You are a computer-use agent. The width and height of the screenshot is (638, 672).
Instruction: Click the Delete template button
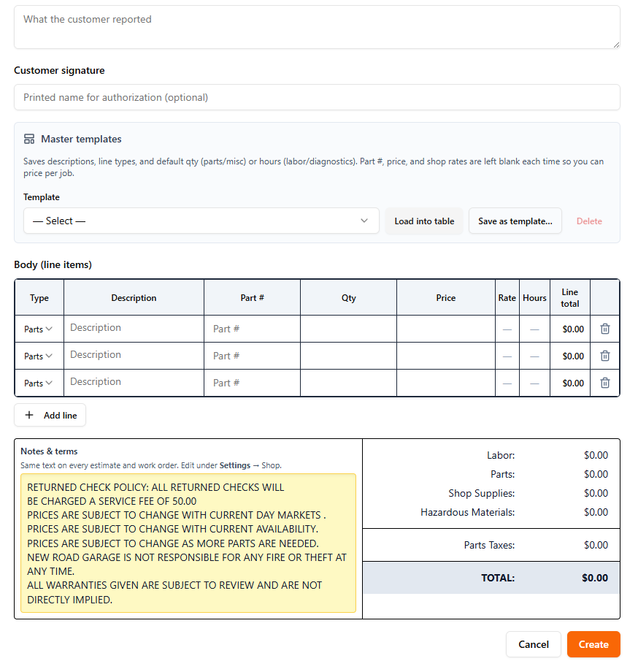point(589,221)
